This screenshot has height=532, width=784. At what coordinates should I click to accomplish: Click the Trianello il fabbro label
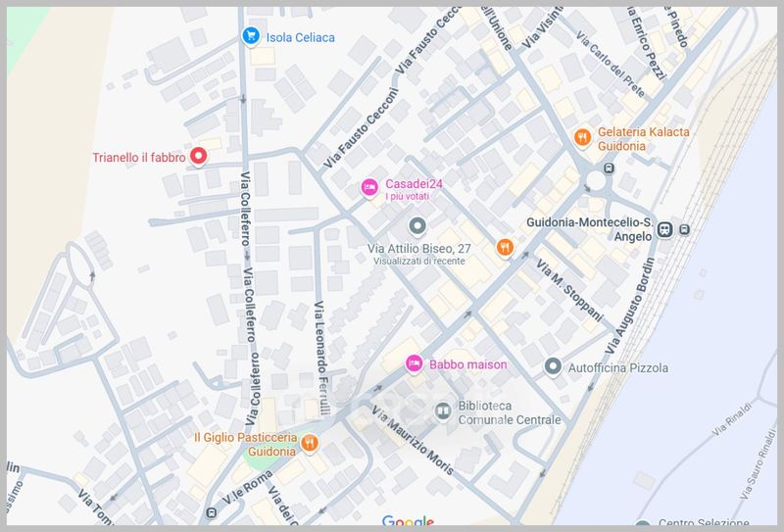[x=139, y=158]
